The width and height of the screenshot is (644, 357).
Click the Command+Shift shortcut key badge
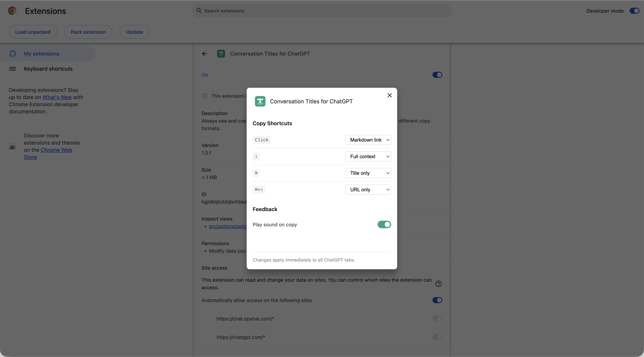point(259,189)
